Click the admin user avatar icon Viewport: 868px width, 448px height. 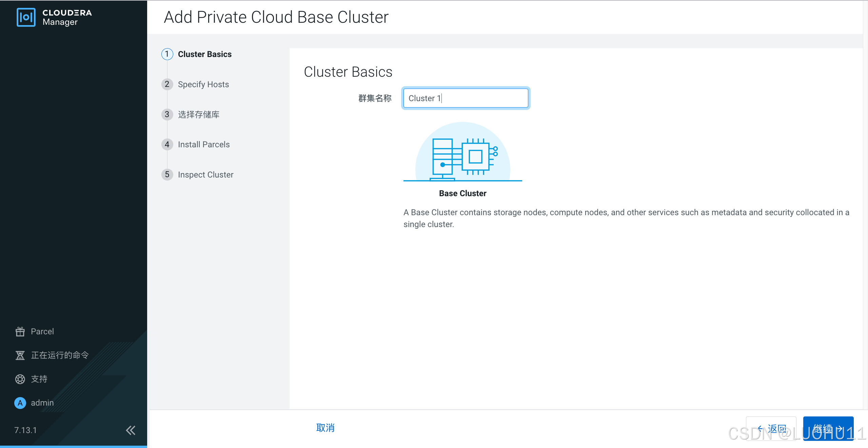(x=20, y=403)
